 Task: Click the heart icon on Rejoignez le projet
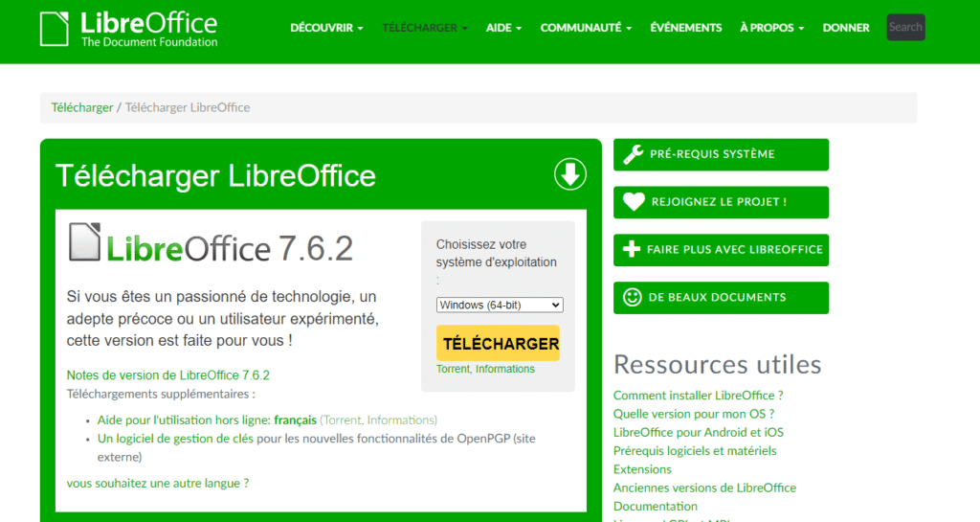pyautogui.click(x=634, y=202)
